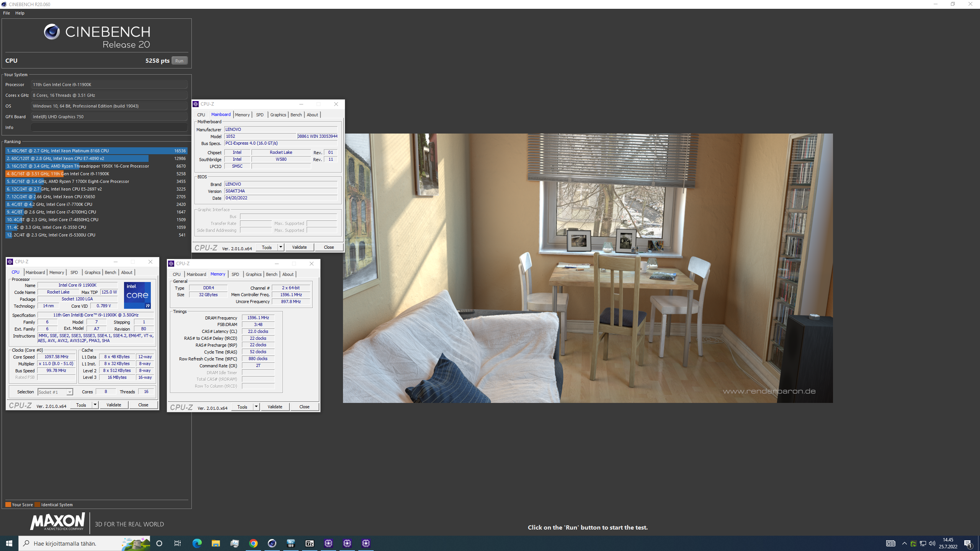
Task: Click the Cinebench icon on the taskbar
Action: pos(272,543)
